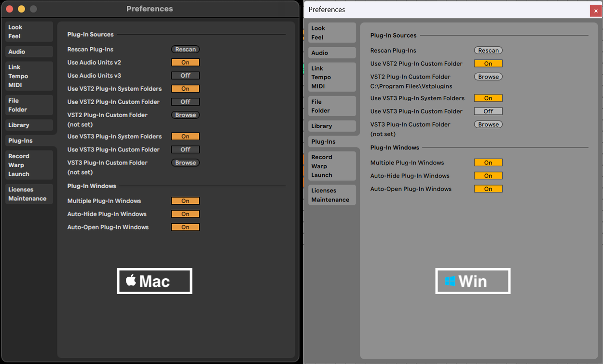Click Rescan in the Mac preferences window
603x364 pixels.
tap(185, 49)
